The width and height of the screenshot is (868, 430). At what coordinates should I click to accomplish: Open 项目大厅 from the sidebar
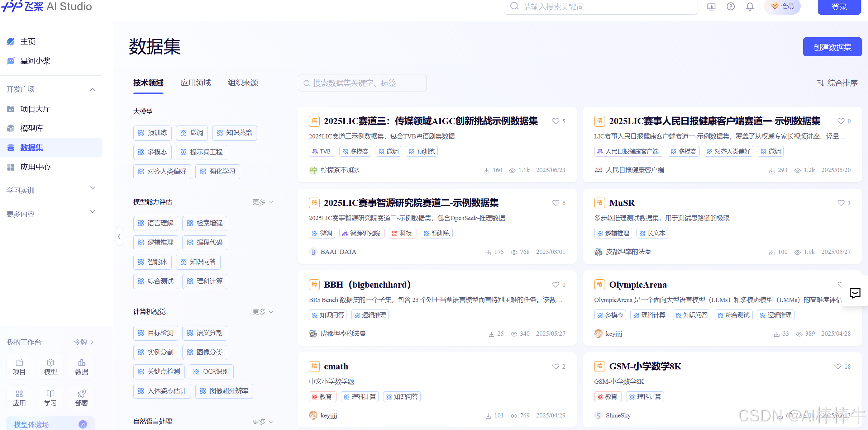coord(34,109)
